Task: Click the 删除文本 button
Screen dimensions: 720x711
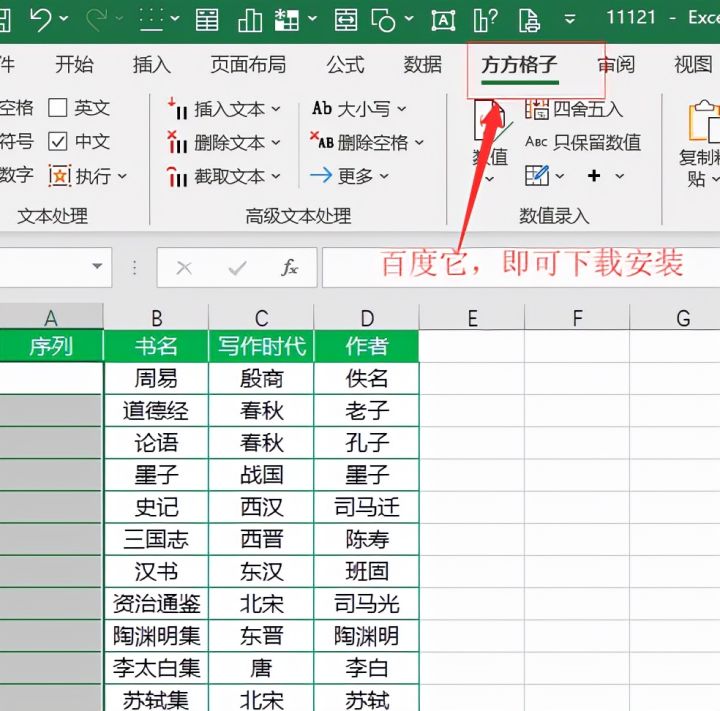Action: pos(223,142)
